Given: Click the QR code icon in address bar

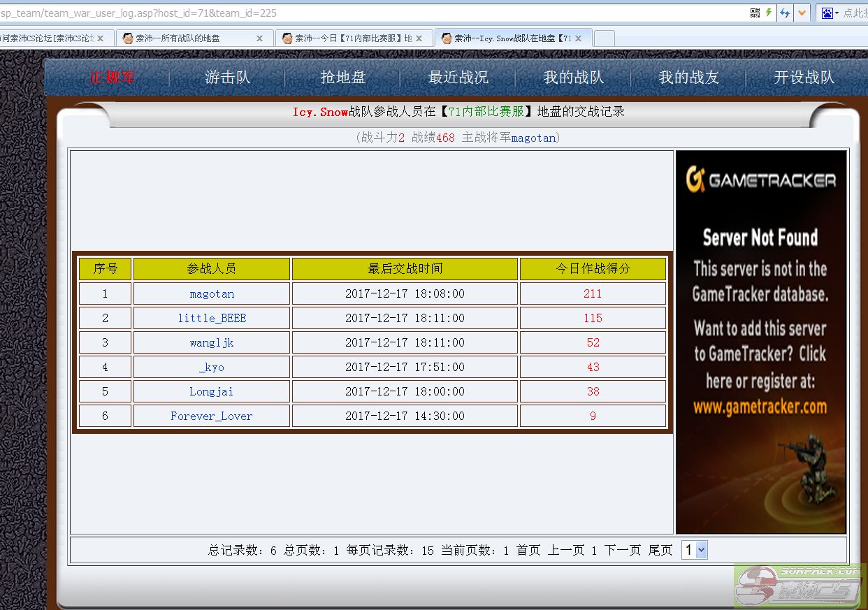Looking at the screenshot, I should [755, 13].
